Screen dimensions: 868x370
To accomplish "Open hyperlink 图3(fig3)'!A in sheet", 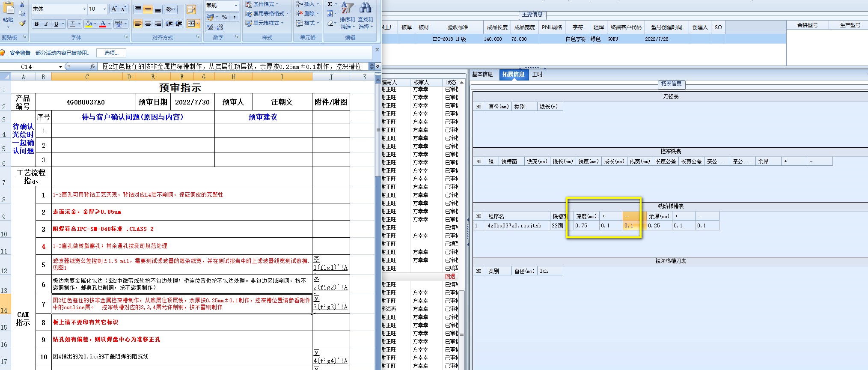I will (x=330, y=303).
